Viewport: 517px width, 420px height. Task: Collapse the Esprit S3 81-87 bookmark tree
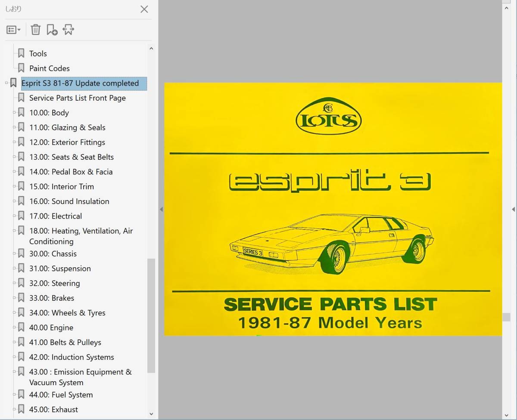pyautogui.click(x=6, y=83)
